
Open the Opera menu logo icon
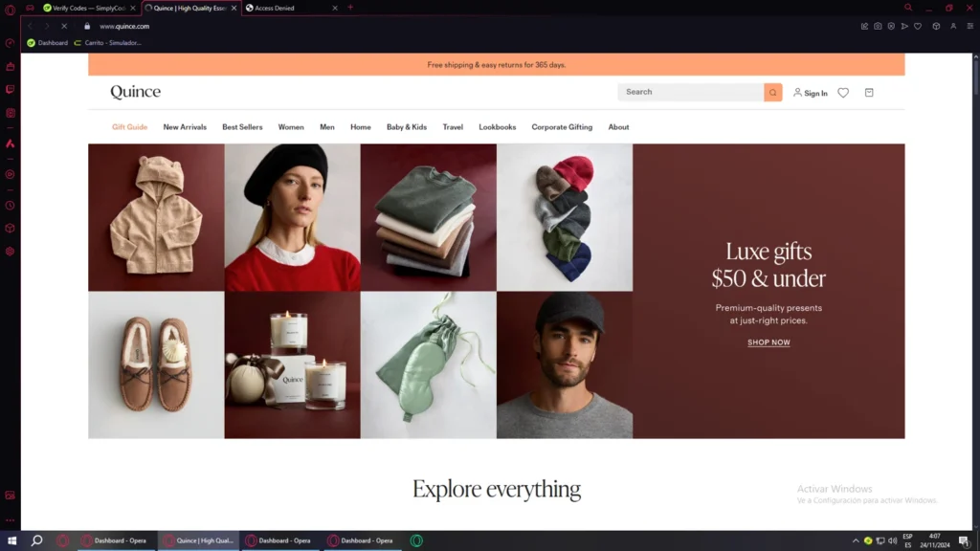pos(11,10)
